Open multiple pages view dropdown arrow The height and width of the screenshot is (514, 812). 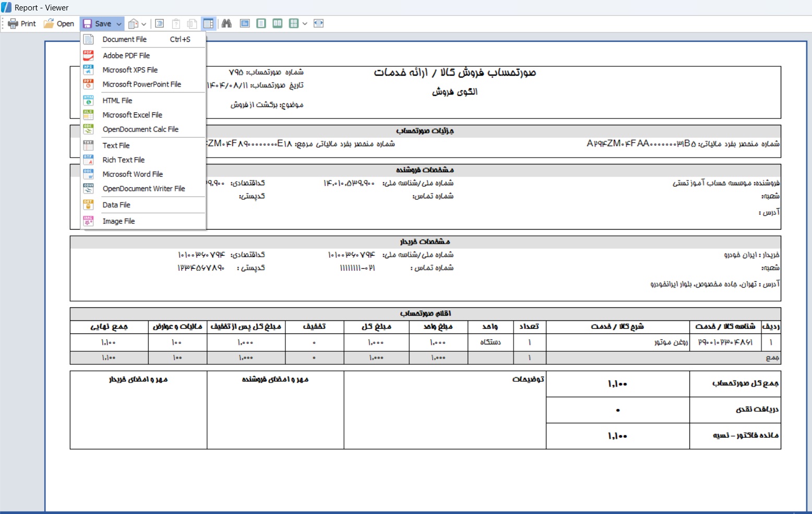(x=305, y=23)
